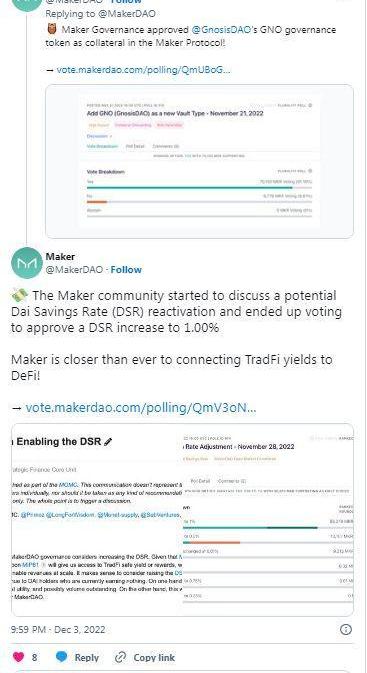
Task: Click the pencil icon beside Enabling the DSR
Action: (x=108, y=442)
